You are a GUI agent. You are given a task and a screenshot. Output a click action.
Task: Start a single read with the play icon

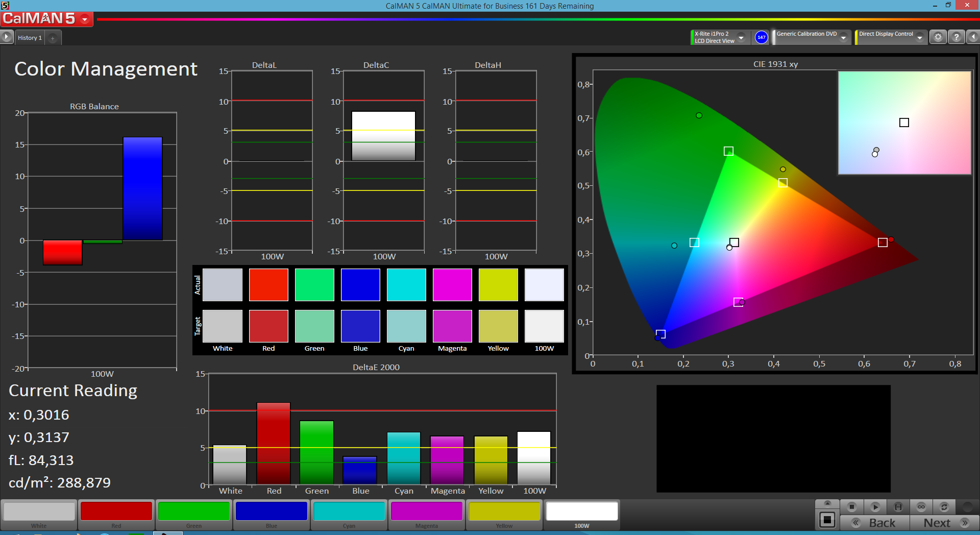pos(875,507)
